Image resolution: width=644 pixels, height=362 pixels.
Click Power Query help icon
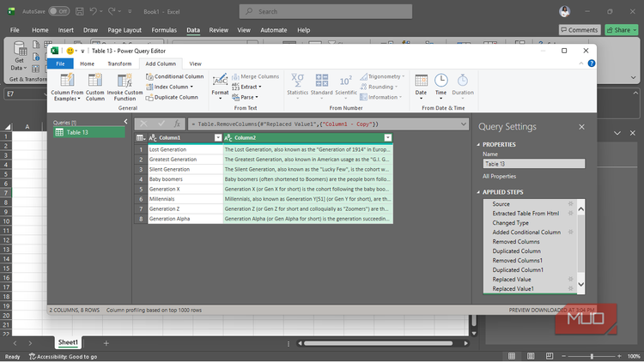tap(592, 63)
